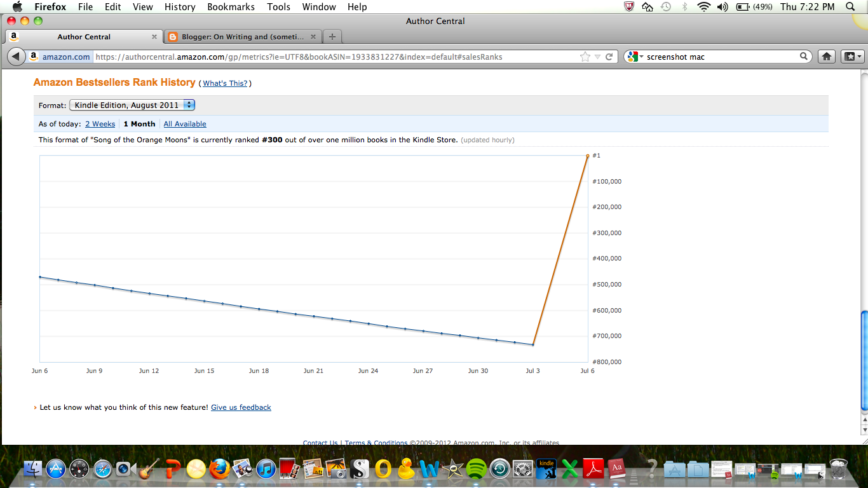Switch to the Blogger tab
868x488 pixels.
(243, 37)
